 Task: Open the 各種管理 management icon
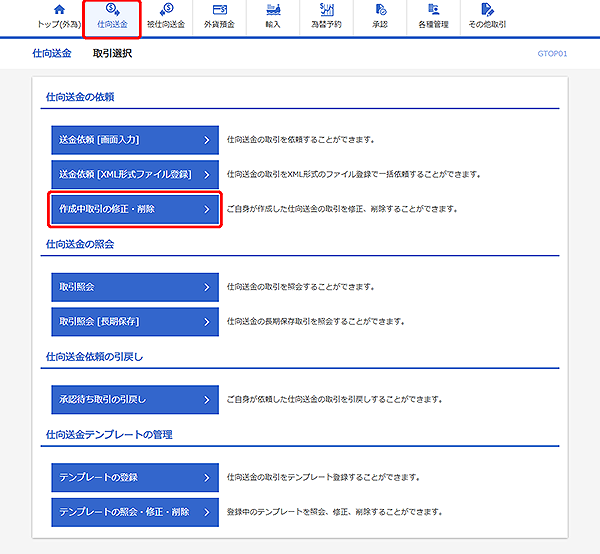[434, 9]
